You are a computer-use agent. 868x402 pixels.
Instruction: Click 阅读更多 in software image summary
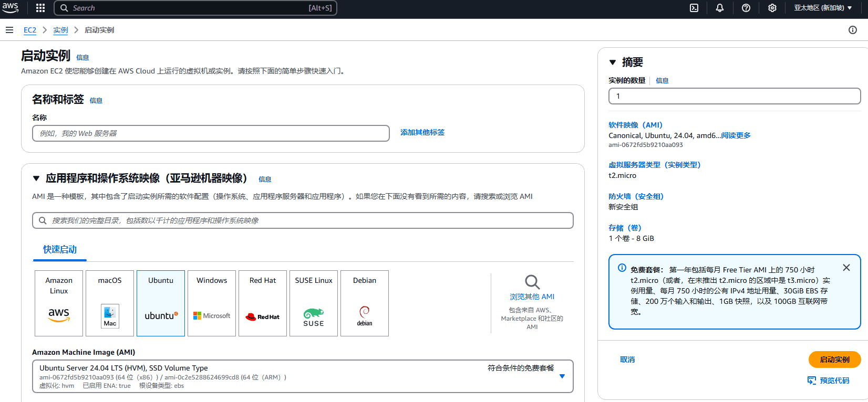[x=736, y=135]
